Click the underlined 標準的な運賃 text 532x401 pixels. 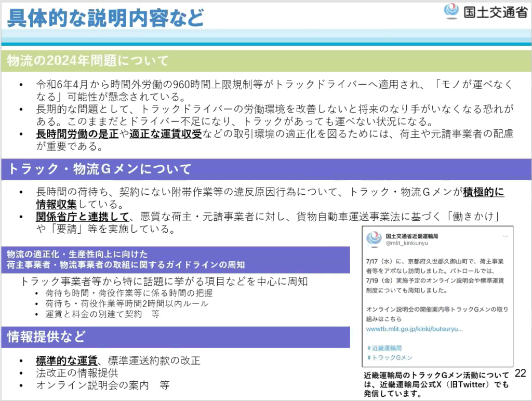[x=66, y=360]
